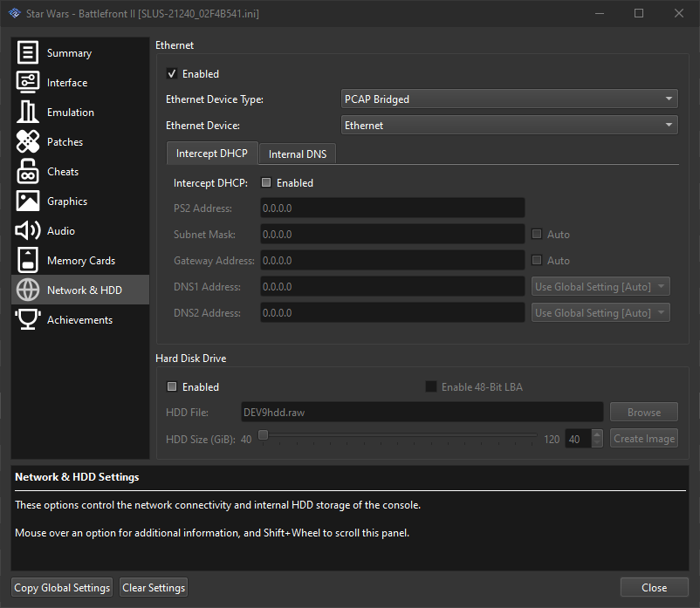The height and width of the screenshot is (608, 700).
Task: Select Emulation label in the sidebar
Action: point(71,113)
